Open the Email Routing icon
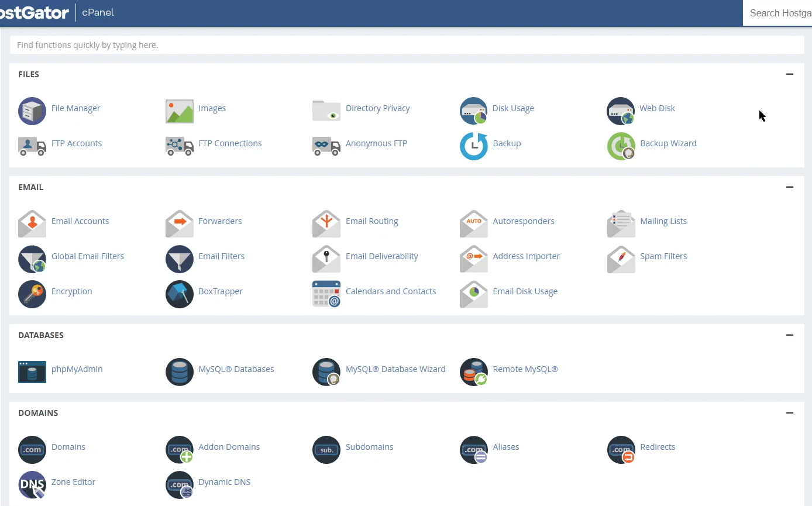This screenshot has height=506, width=812. 326,223
